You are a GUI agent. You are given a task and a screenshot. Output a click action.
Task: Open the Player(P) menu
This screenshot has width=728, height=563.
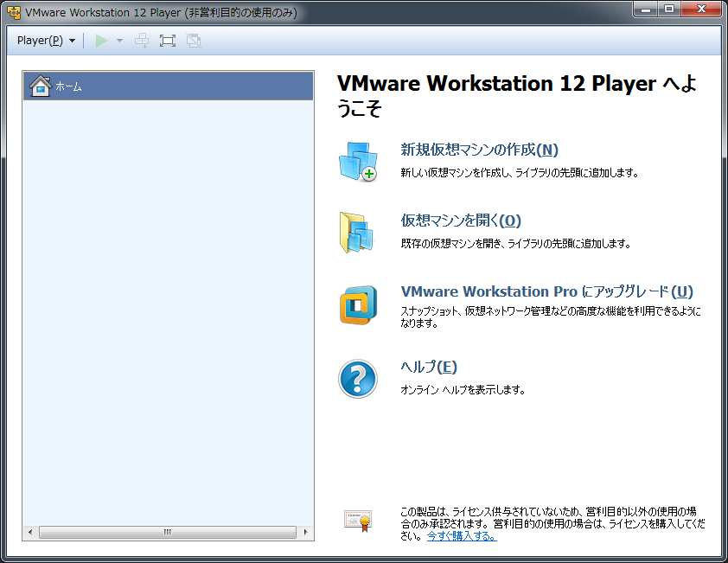(46, 41)
